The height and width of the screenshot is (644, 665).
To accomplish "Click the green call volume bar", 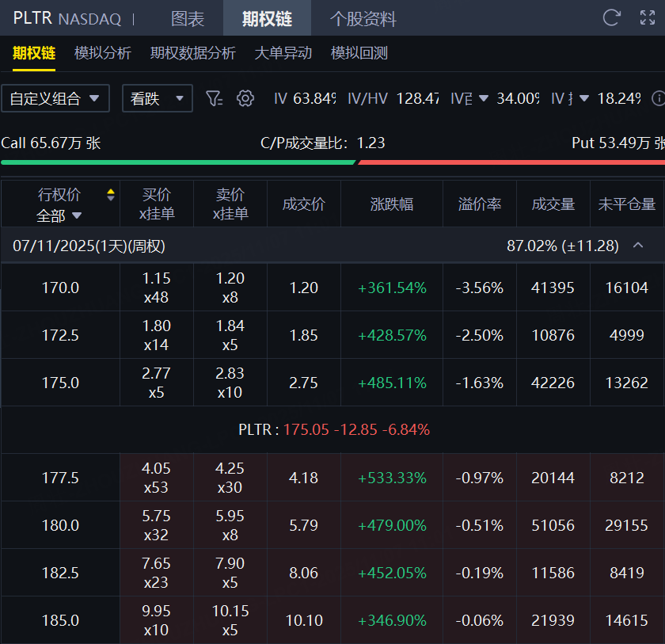I will click(178, 162).
